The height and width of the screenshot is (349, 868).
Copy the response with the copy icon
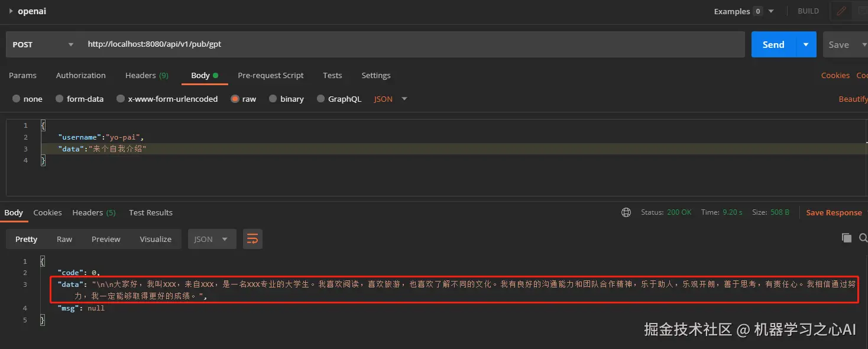pos(847,238)
